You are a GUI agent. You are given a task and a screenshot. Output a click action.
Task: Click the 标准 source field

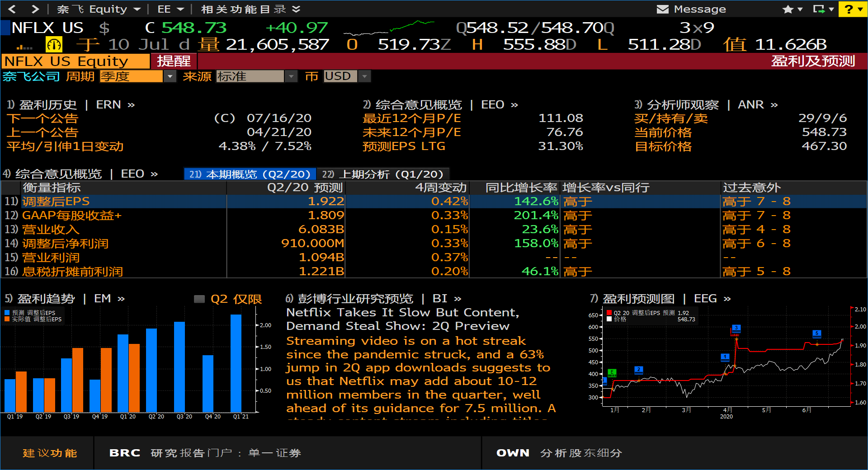point(250,76)
